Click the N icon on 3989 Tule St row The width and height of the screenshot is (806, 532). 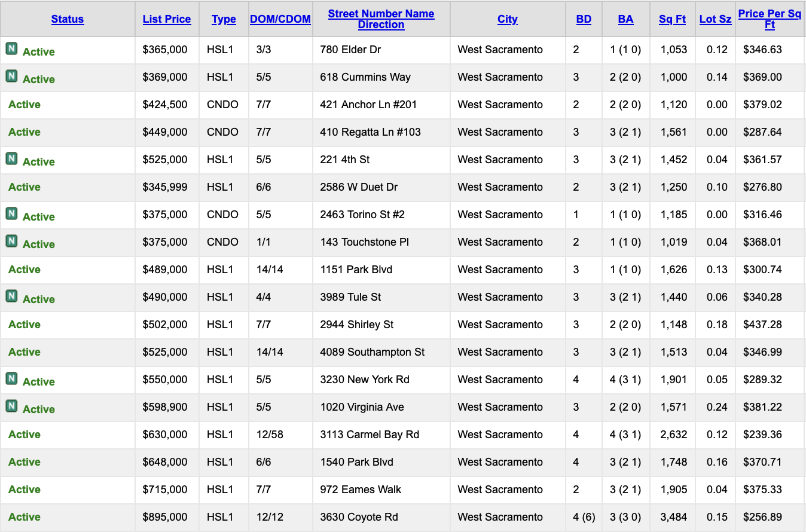point(11,296)
